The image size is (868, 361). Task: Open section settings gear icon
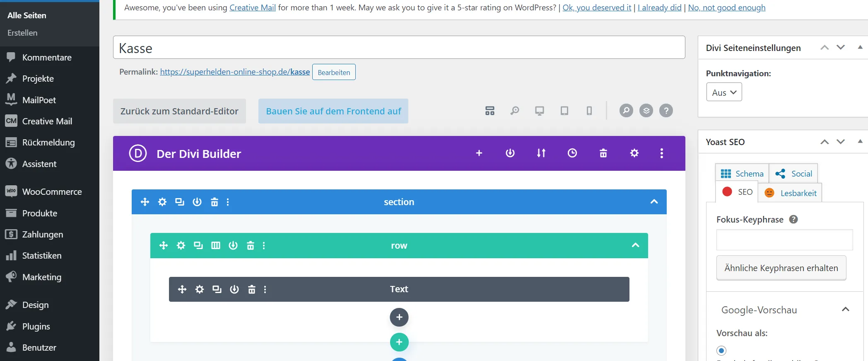(x=162, y=202)
